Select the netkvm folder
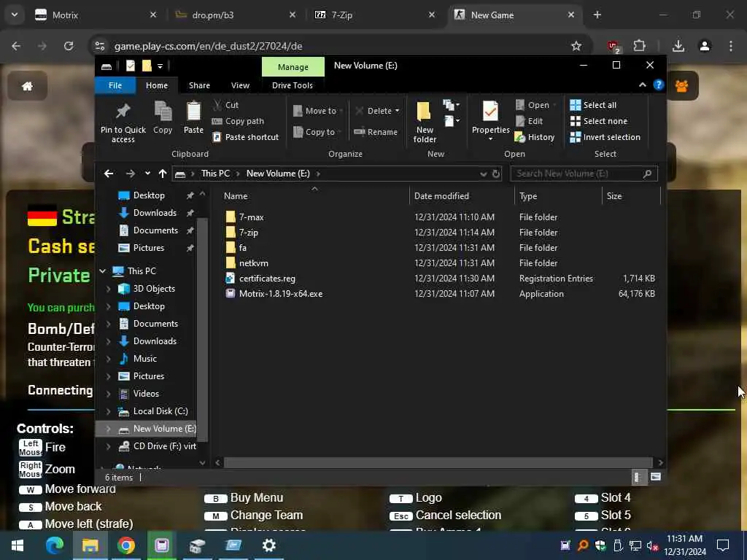 pyautogui.click(x=253, y=262)
